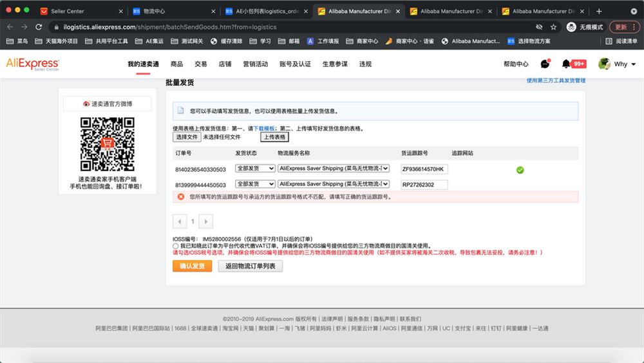Viewport: 644px width, 363px height.
Task: Click the Why user avatar icon
Action: [x=604, y=64]
